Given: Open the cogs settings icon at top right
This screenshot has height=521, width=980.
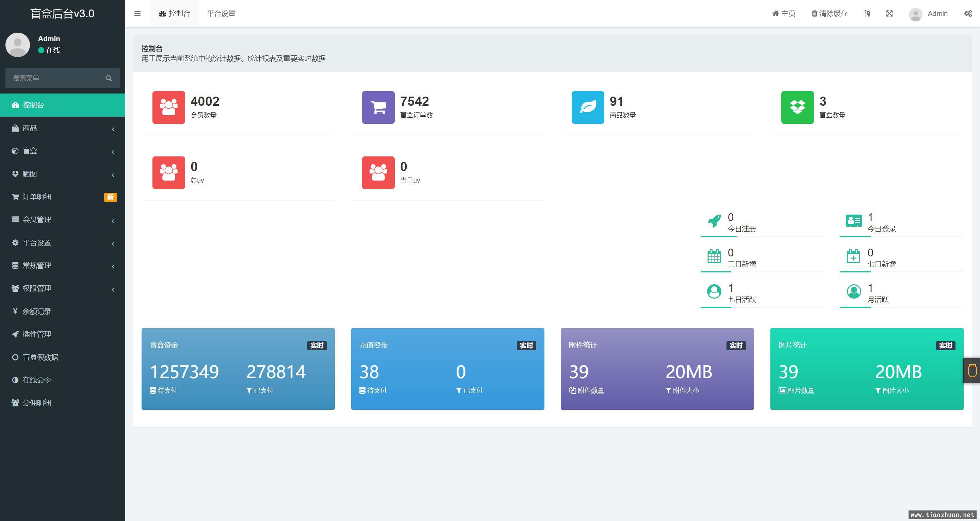Looking at the screenshot, I should pos(968,14).
